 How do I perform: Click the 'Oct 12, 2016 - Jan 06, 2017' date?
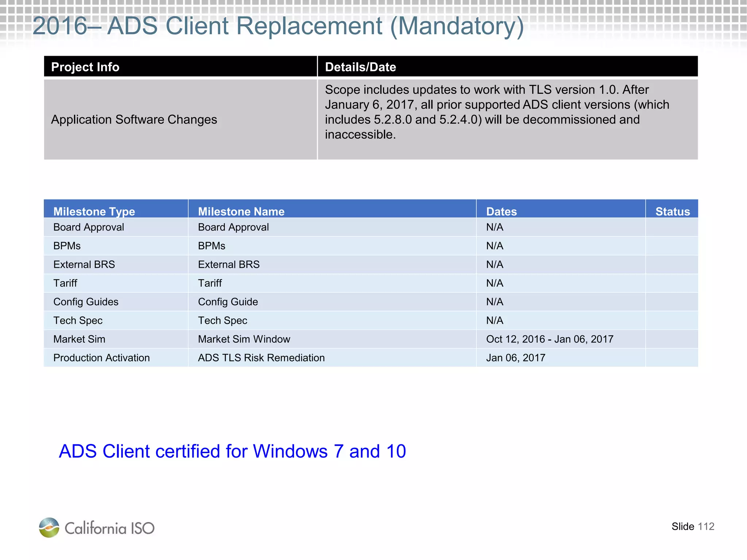(550, 339)
